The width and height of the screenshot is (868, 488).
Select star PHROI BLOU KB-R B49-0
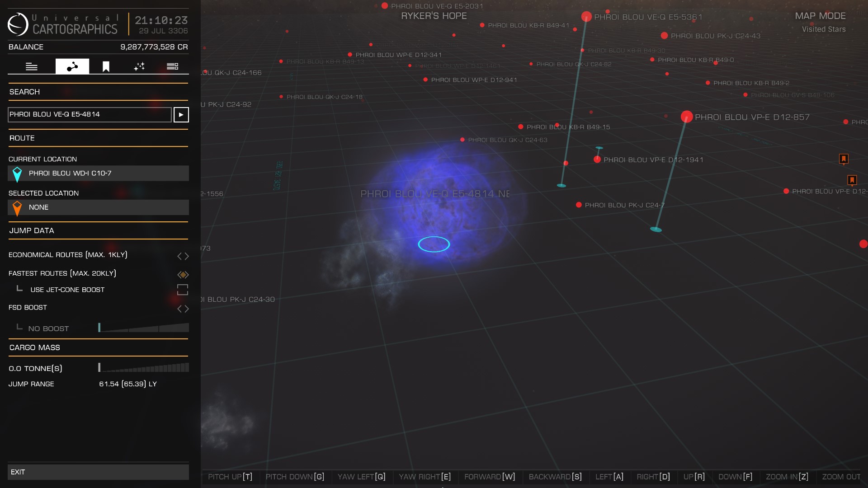click(652, 60)
